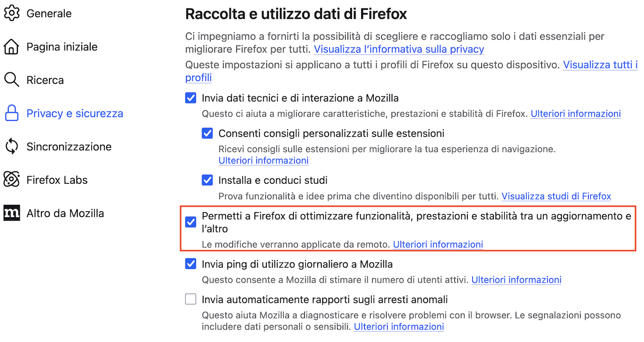Viewport: 644px width, 342px height.
Task: Click the Mozilla 'm' icon in sidebar
Action: coord(11,213)
